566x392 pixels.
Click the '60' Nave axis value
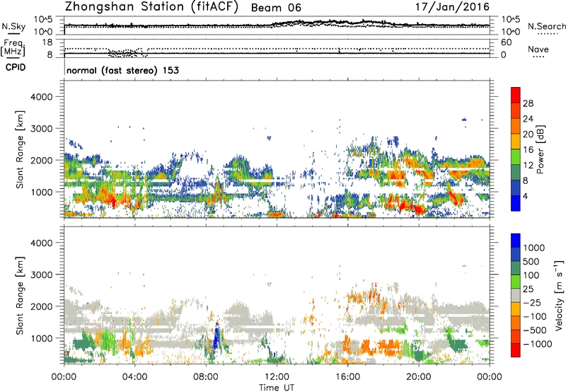[x=506, y=42]
